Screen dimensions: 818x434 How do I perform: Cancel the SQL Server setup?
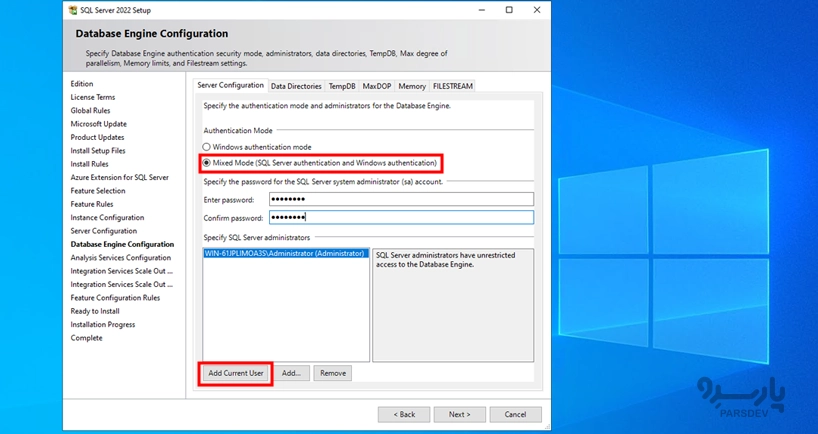[515, 414]
